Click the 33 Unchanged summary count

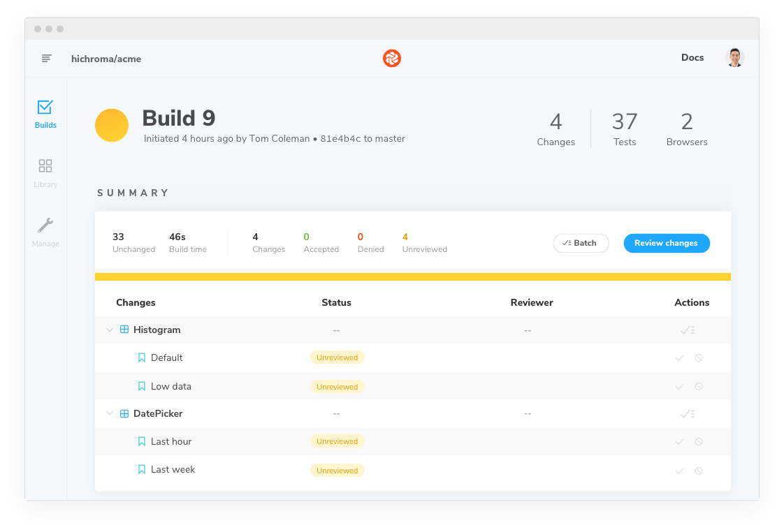coord(133,243)
